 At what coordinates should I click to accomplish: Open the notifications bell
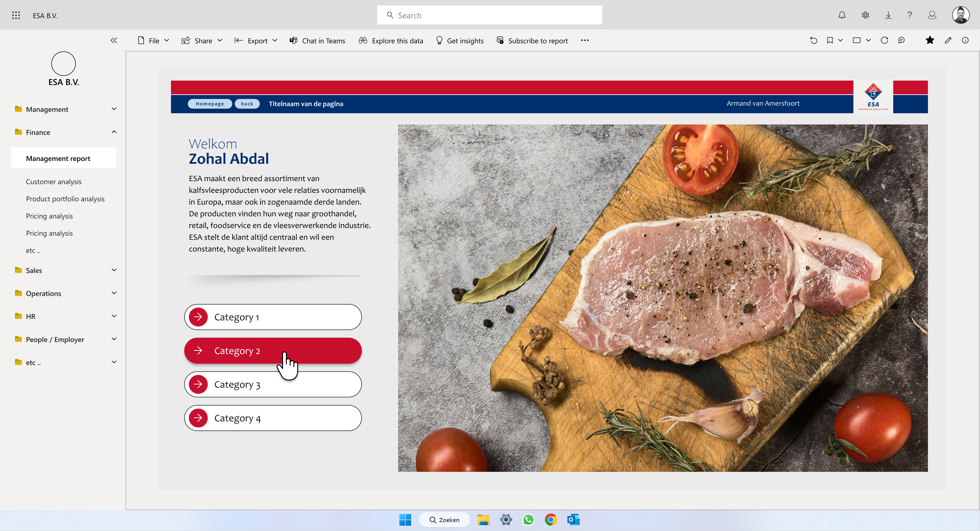(x=841, y=15)
